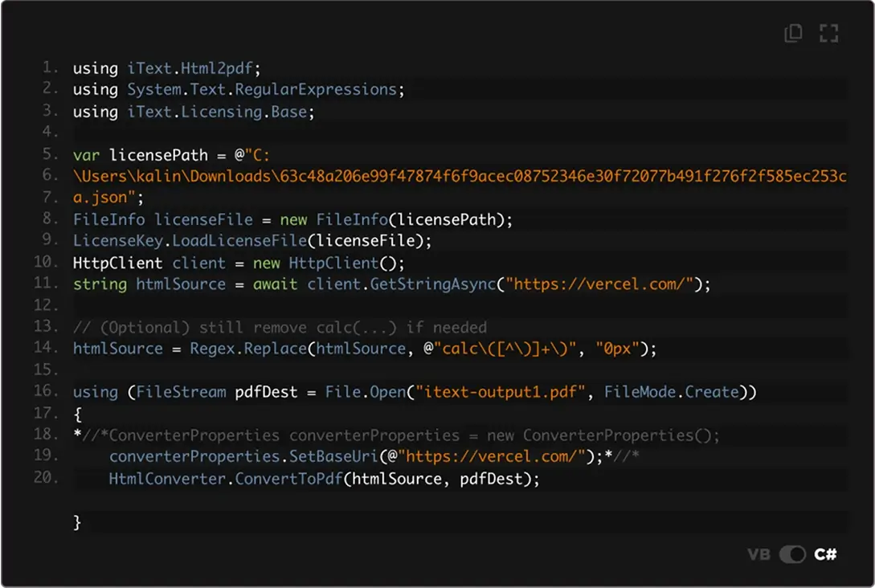The image size is (875, 588).
Task: Select the C# language label
Action: 825,554
